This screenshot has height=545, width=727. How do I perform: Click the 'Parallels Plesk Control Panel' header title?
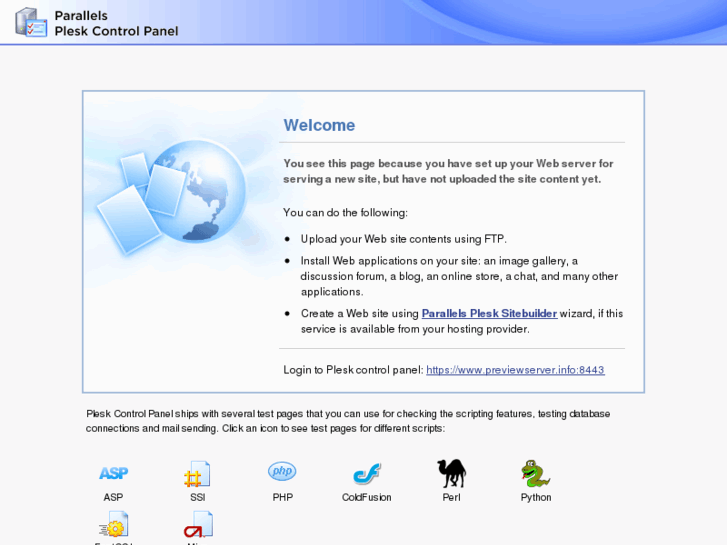click(116, 23)
